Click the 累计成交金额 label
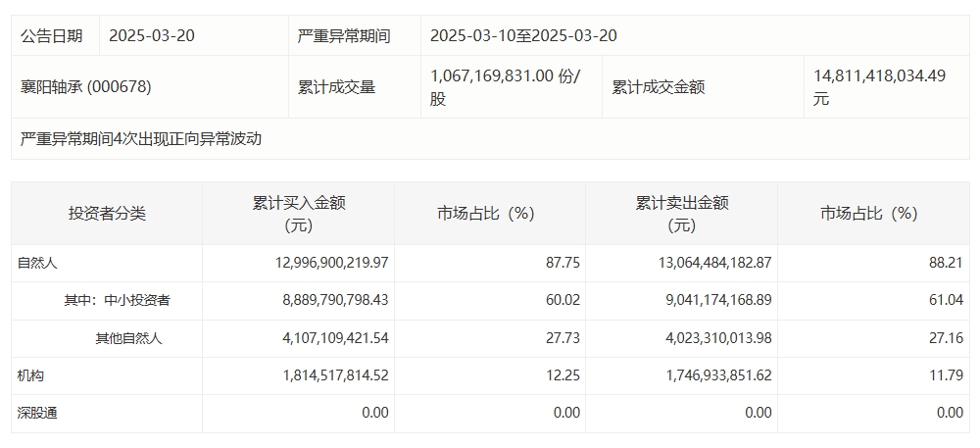The width and height of the screenshot is (980, 448). coord(658,86)
